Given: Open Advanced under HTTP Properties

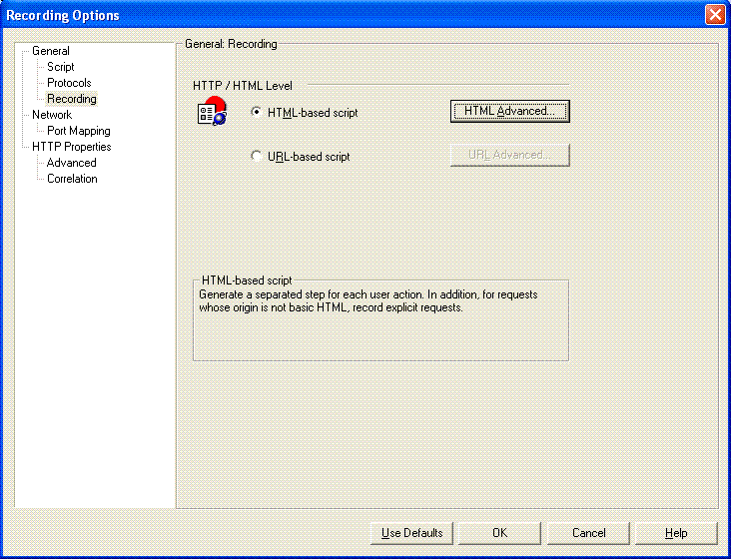Looking at the screenshot, I should (x=72, y=163).
